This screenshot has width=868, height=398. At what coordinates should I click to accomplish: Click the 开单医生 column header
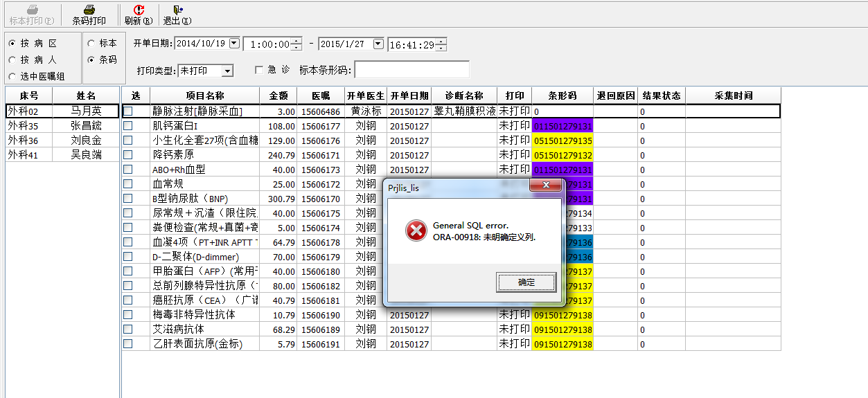[x=366, y=96]
